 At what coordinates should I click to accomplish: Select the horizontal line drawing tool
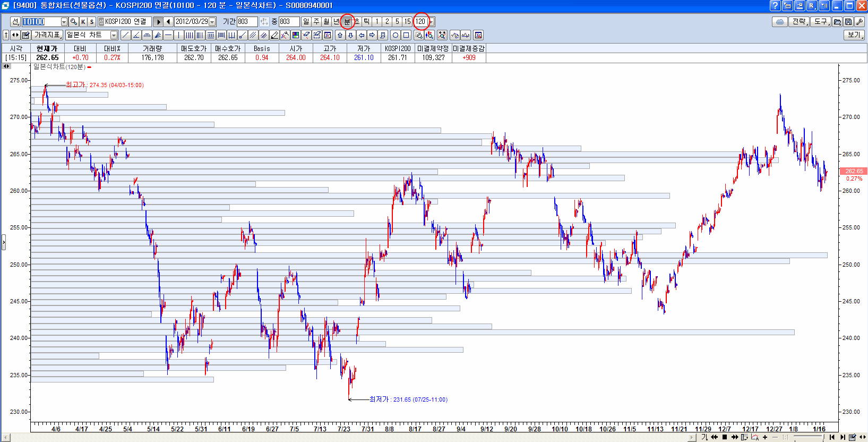coord(168,35)
